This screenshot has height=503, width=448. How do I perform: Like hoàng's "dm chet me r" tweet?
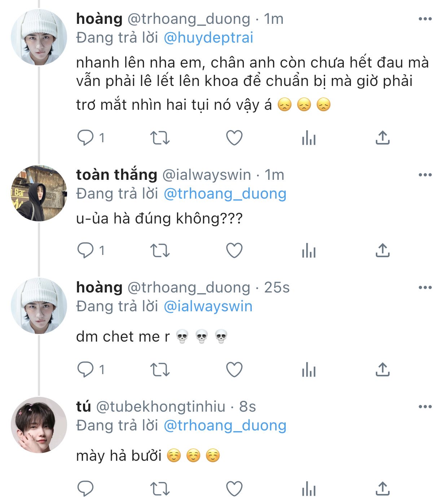234,370
